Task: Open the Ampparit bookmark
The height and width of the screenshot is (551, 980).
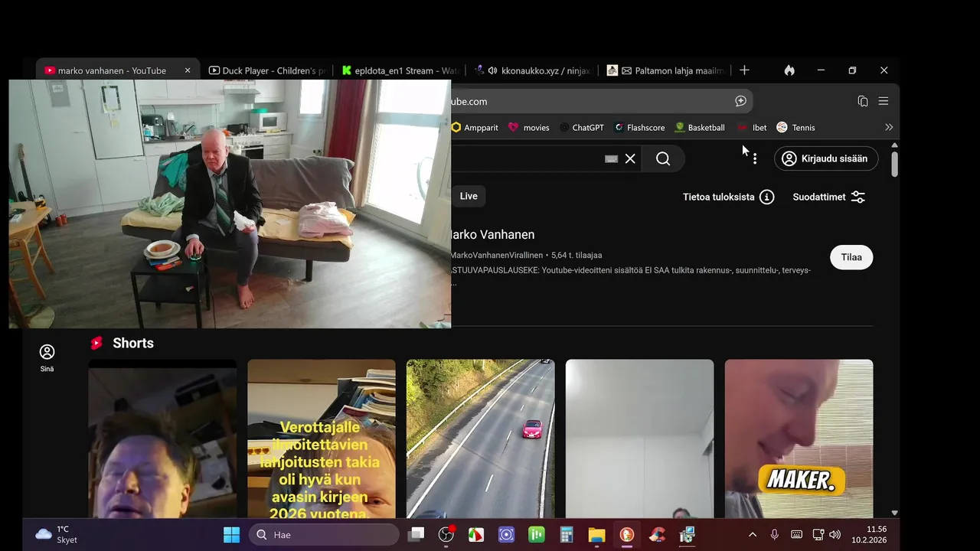Action: pos(475,128)
